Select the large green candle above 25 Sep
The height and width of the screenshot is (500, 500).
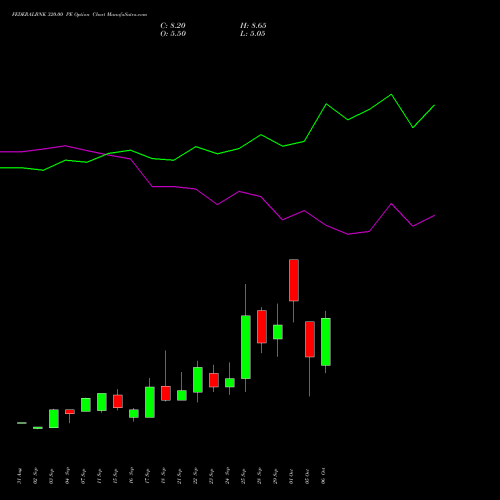coord(246,347)
